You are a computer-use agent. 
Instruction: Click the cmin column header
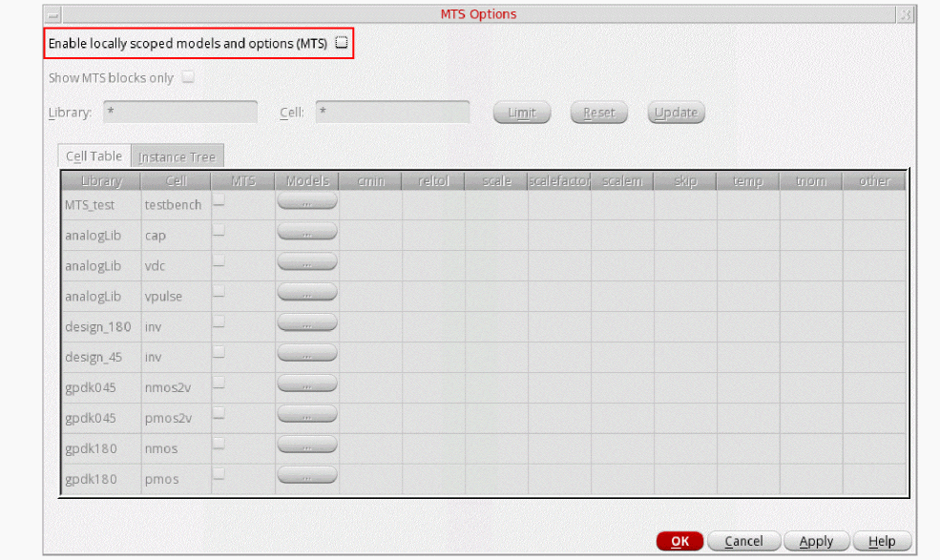(x=370, y=180)
